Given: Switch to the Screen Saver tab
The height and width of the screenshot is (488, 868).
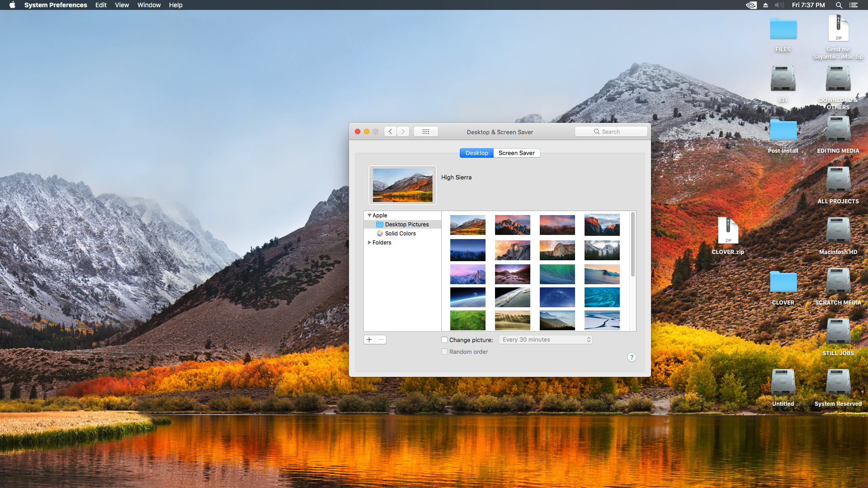Looking at the screenshot, I should 516,153.
